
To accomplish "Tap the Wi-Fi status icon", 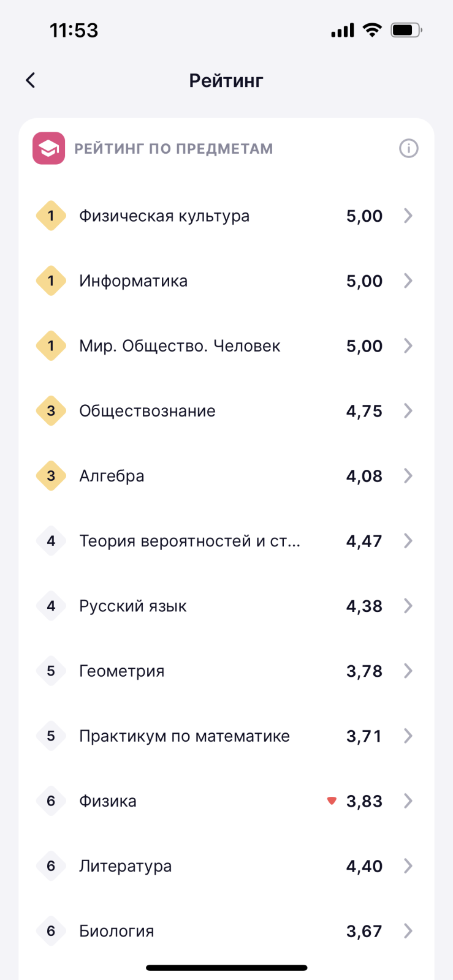I will point(372,30).
